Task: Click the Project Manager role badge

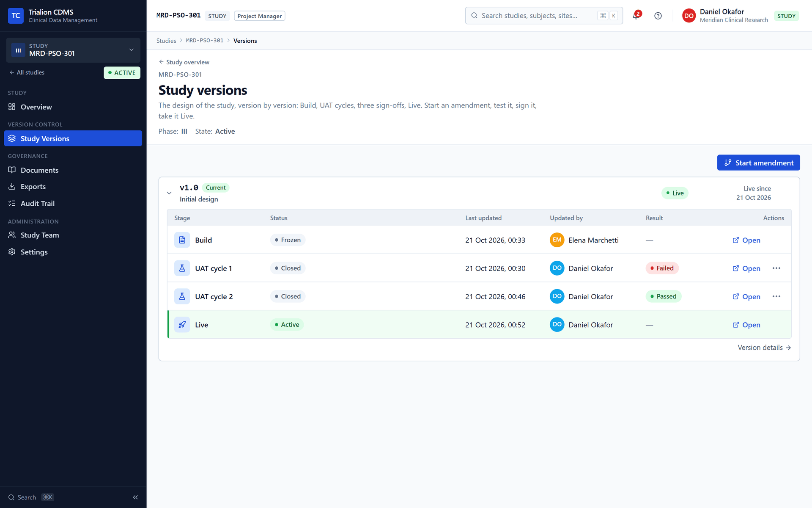Action: point(260,16)
